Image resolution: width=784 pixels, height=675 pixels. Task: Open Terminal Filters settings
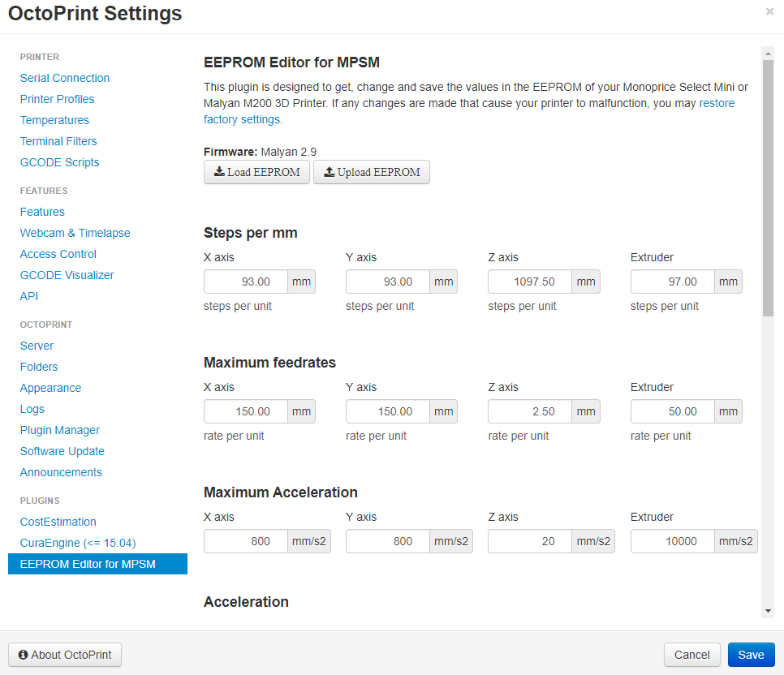58,141
